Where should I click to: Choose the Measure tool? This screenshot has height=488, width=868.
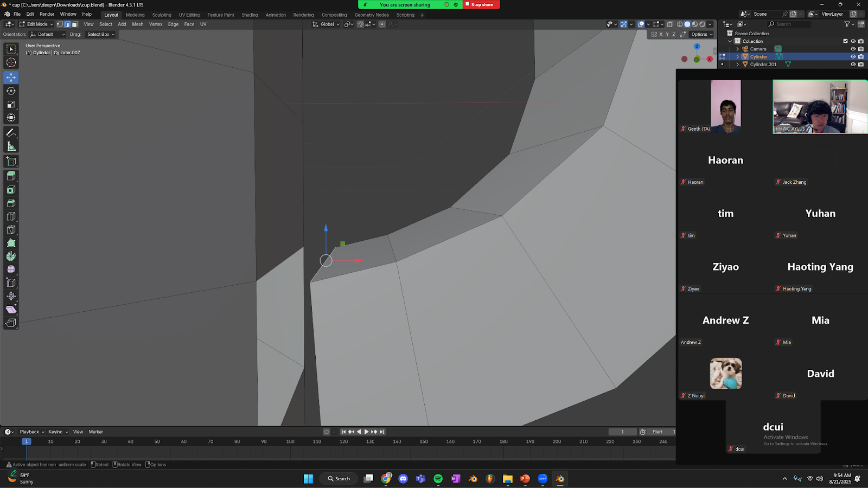(11, 146)
